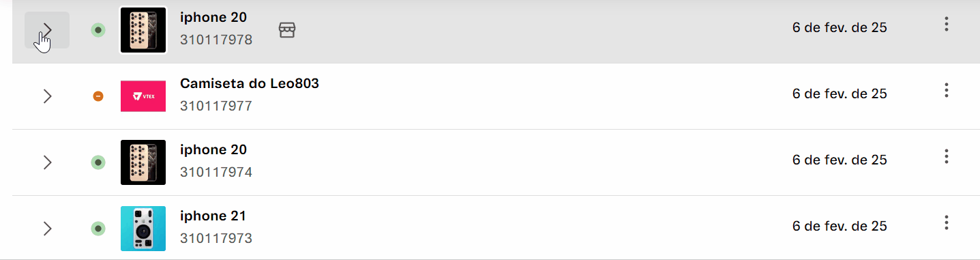This screenshot has height=260, width=980.
Task: Open the pink VTEX thumbnail image
Action: 143,96
